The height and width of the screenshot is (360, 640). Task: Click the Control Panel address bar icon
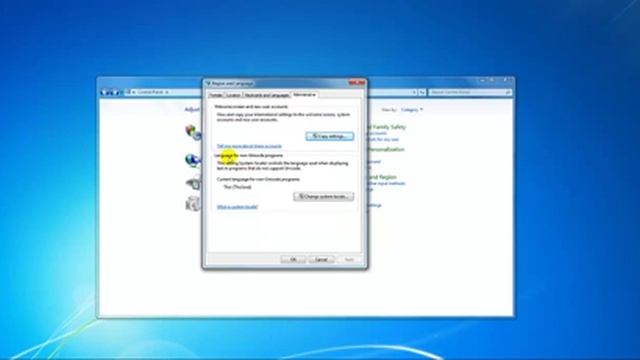tap(128, 92)
